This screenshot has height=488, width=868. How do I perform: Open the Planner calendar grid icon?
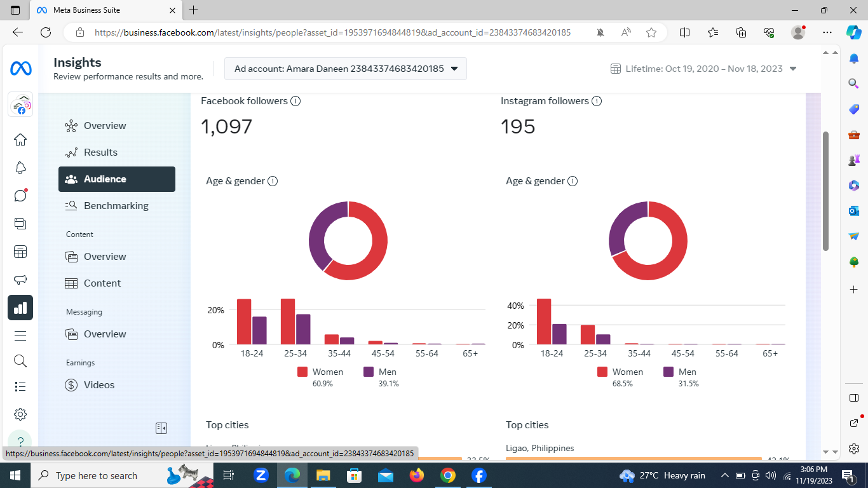pos(20,252)
